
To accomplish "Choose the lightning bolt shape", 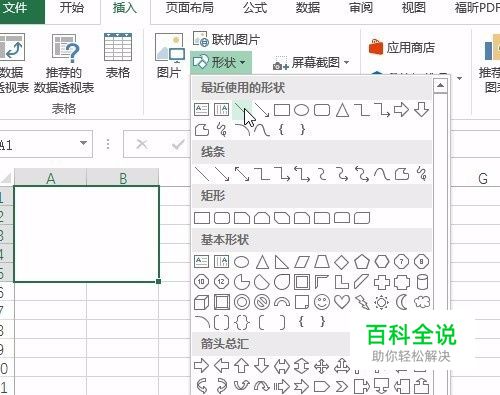I will (362, 302).
